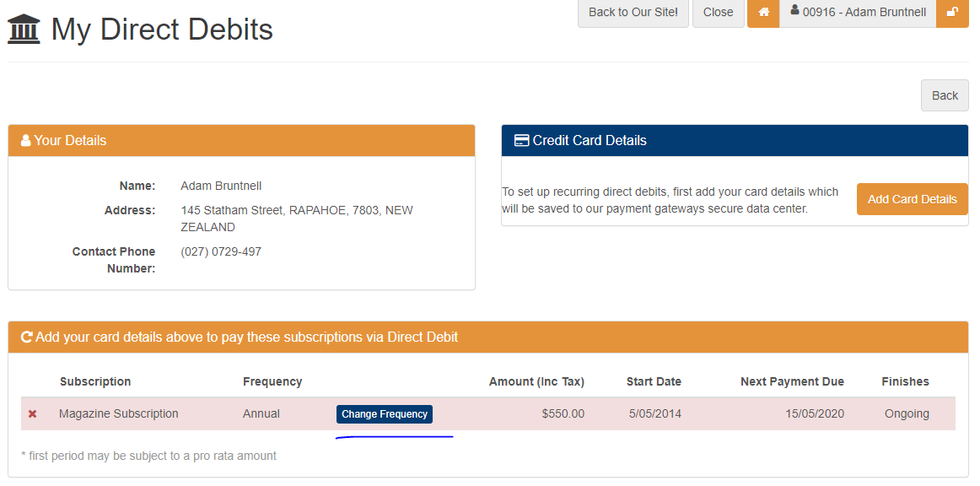Click the user icon beside 00916

[x=794, y=11]
